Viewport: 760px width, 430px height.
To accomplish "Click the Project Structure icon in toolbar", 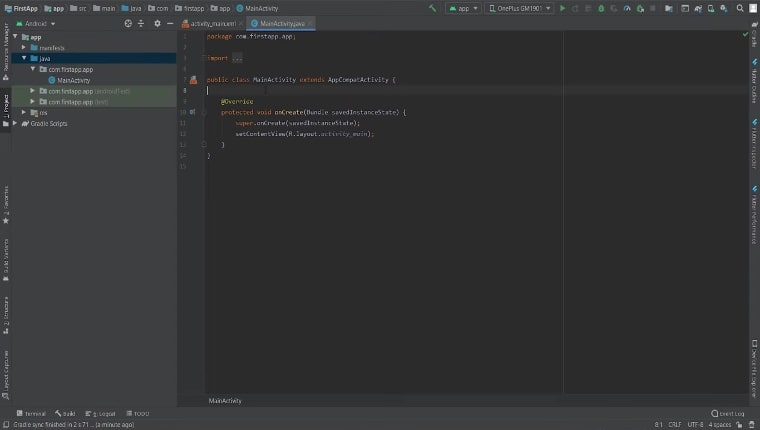I will 668,8.
